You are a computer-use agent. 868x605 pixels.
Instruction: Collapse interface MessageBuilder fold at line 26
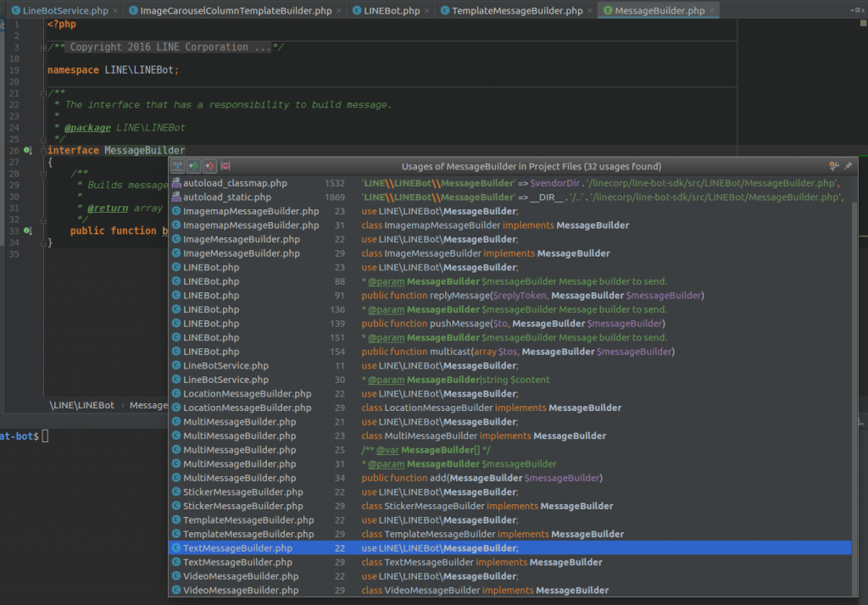(44, 151)
